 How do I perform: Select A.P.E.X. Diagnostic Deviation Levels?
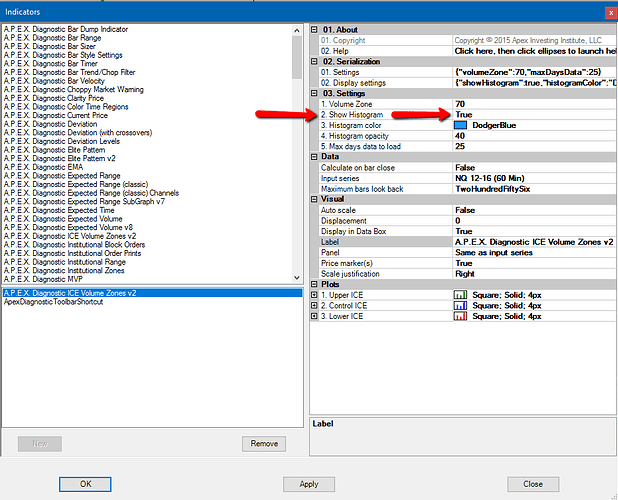61,141
